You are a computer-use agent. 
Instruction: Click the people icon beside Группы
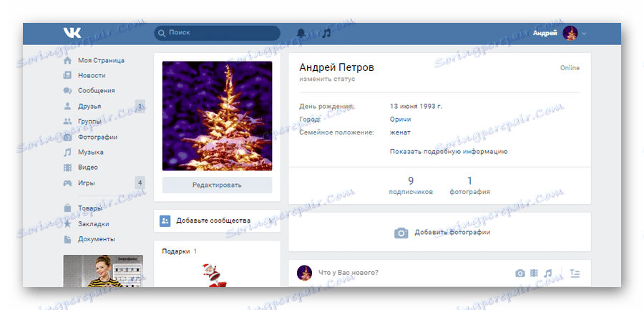click(x=68, y=121)
